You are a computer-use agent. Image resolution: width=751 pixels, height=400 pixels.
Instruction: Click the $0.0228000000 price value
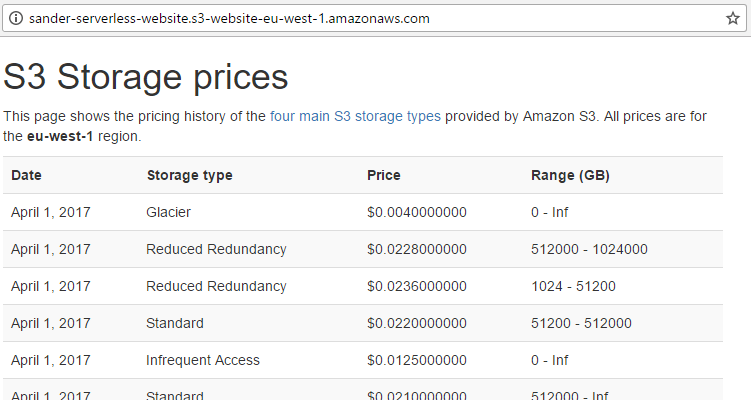click(417, 249)
